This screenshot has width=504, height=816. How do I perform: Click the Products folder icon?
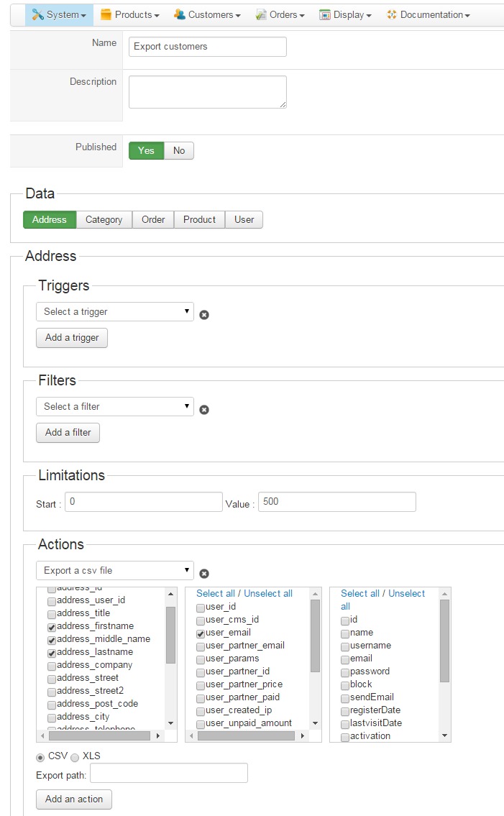pyautogui.click(x=106, y=14)
